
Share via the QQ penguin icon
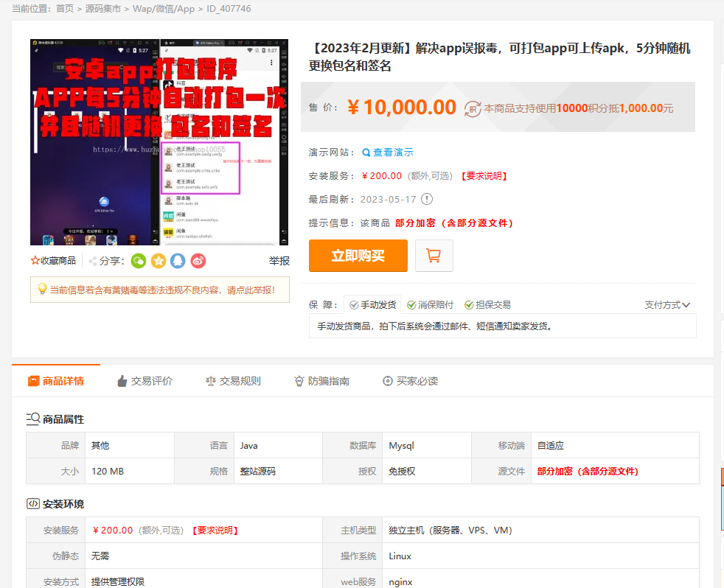tap(178, 261)
